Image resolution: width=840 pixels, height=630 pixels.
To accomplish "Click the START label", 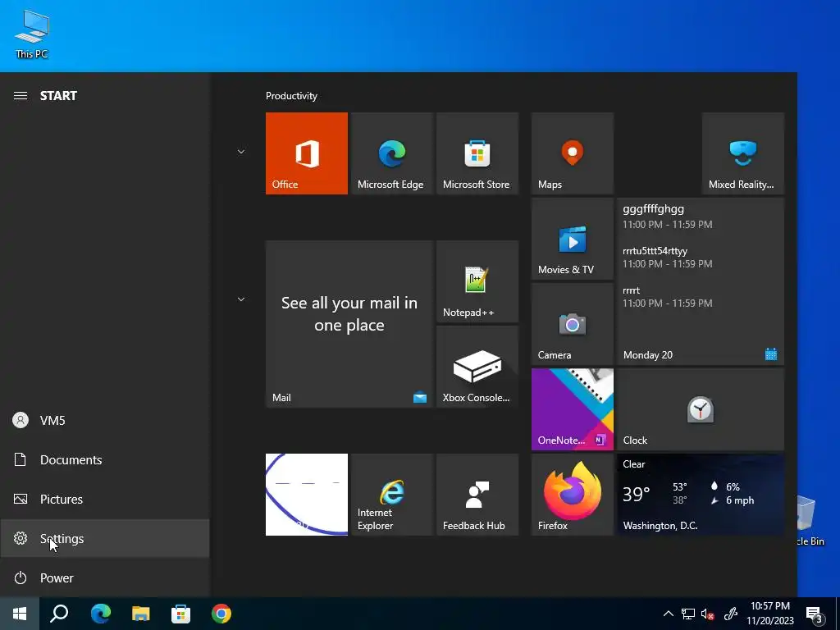I will [58, 96].
